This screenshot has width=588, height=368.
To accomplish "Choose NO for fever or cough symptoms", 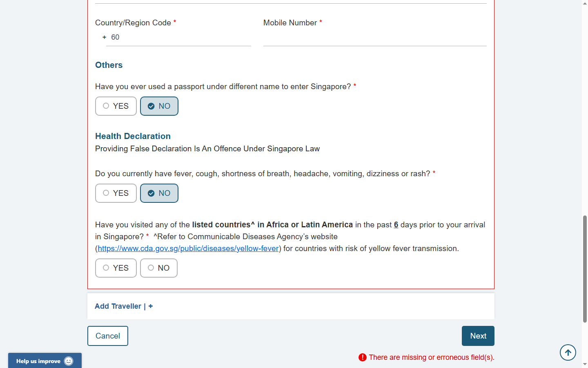I will click(159, 193).
